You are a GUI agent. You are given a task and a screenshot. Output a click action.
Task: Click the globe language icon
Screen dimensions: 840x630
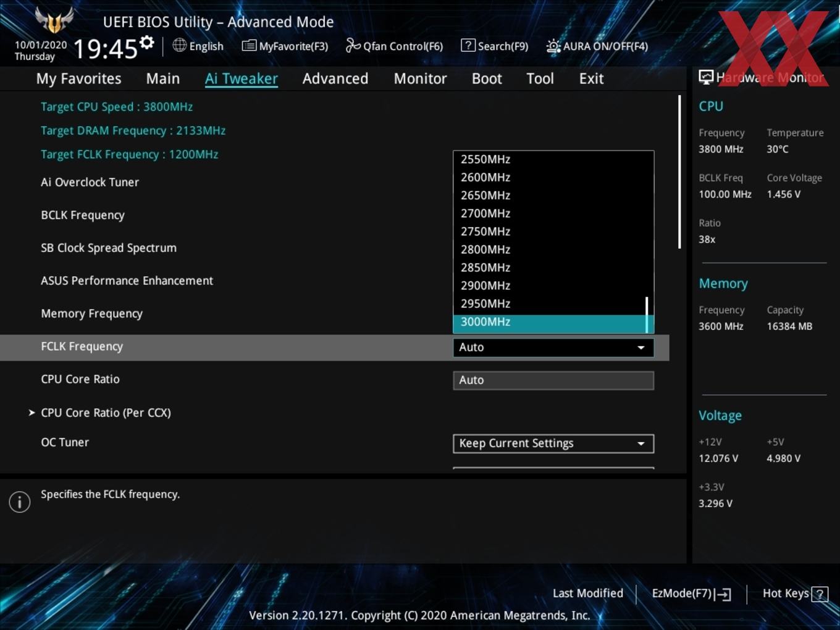click(x=179, y=45)
